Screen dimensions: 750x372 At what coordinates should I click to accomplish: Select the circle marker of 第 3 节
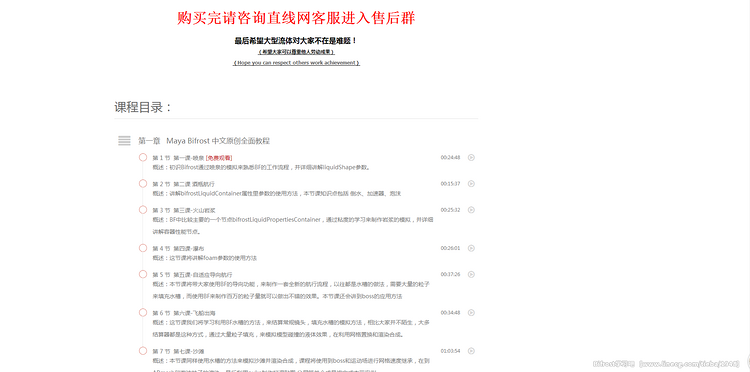pos(143,210)
